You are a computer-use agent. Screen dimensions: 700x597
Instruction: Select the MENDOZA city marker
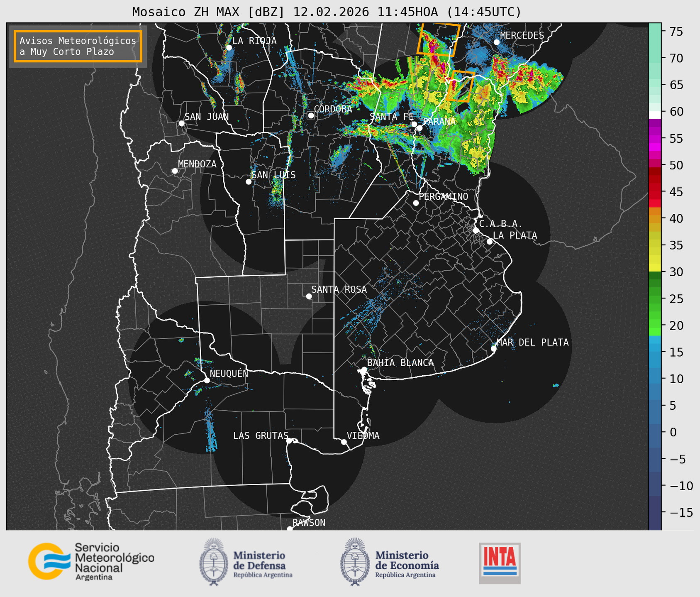point(175,171)
